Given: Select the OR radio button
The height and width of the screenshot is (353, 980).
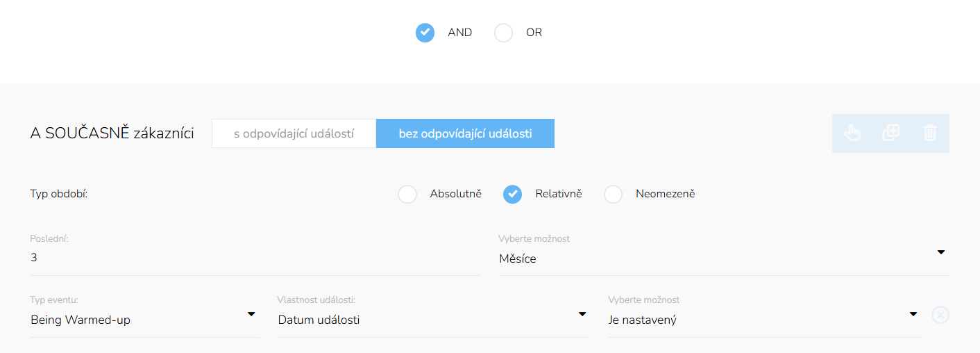Looking at the screenshot, I should tap(503, 33).
